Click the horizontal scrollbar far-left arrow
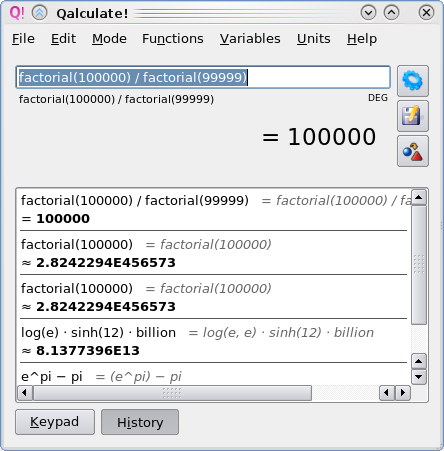Screen dimensions: 444x451 tap(25, 393)
